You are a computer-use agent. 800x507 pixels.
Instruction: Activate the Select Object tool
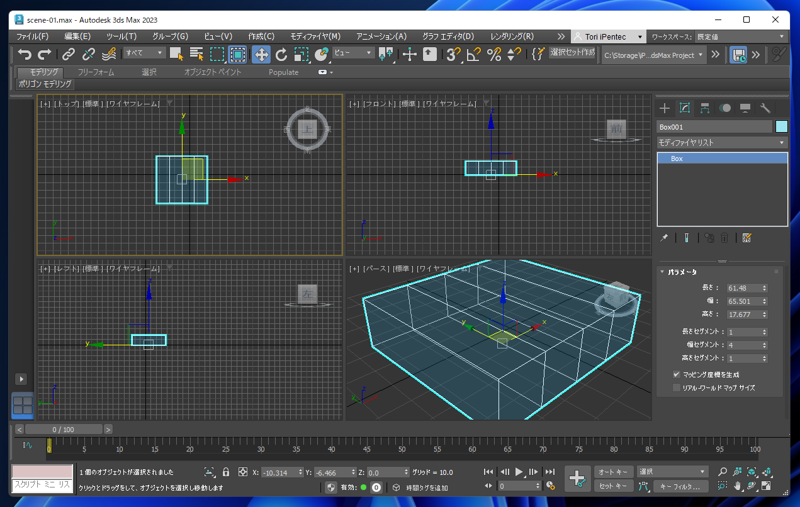click(177, 54)
